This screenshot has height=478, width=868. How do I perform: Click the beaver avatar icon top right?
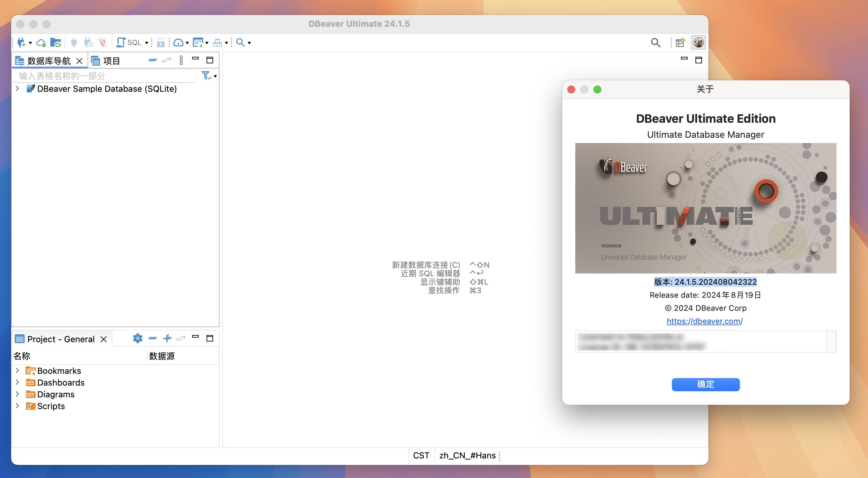(x=698, y=43)
